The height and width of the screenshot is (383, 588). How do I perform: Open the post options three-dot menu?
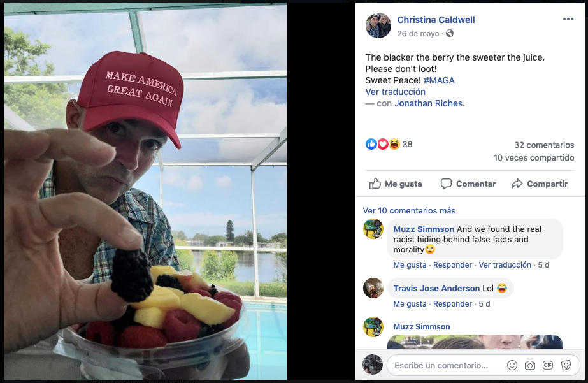568,20
